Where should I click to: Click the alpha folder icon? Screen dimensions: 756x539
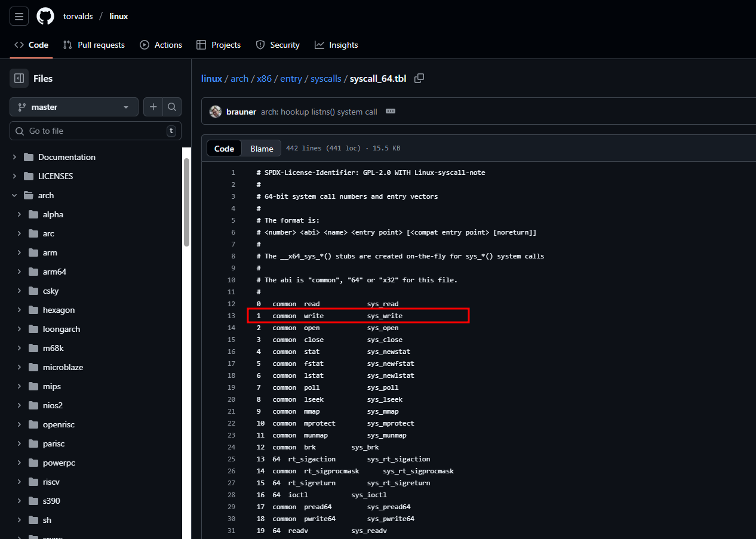[x=33, y=214]
